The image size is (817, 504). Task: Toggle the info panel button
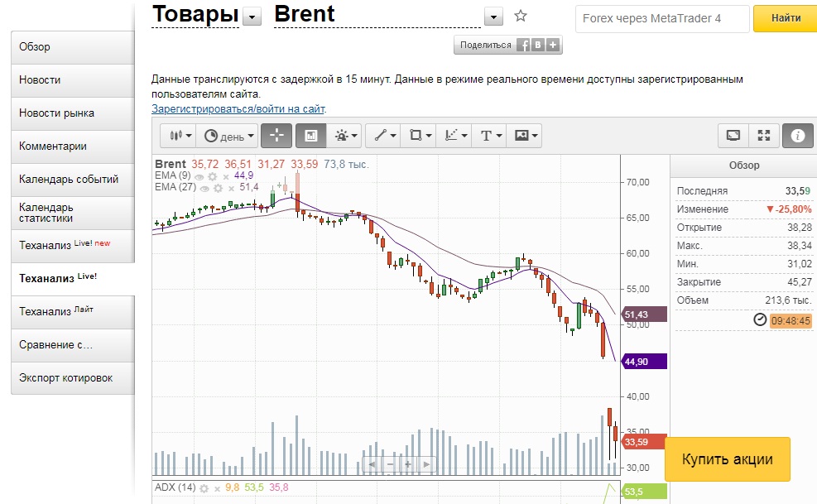(x=798, y=136)
